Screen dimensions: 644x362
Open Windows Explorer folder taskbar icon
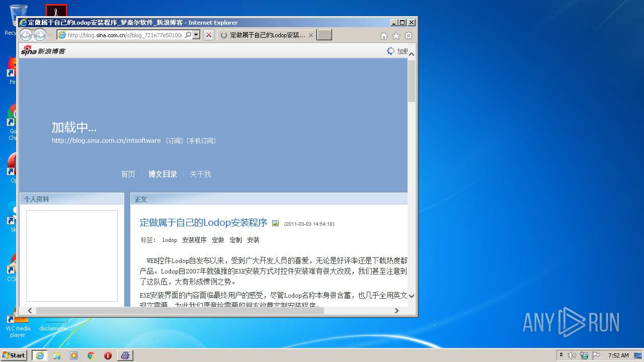57,355
